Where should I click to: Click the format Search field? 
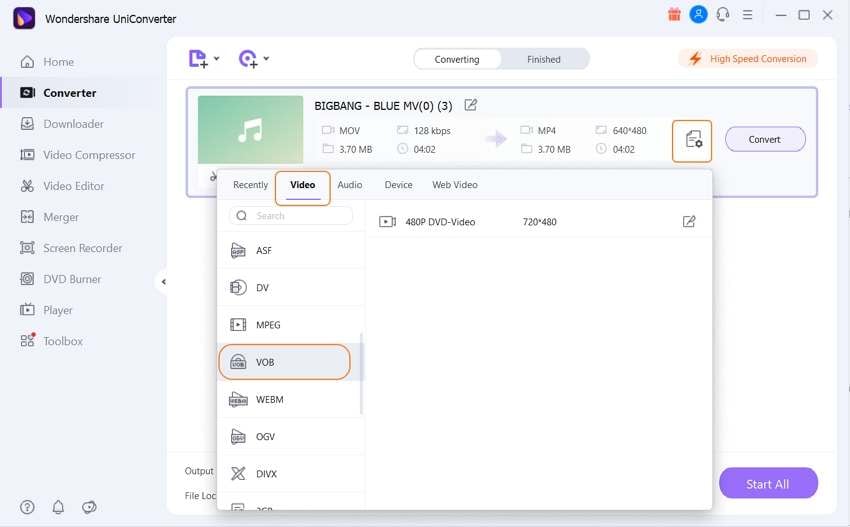(x=291, y=216)
